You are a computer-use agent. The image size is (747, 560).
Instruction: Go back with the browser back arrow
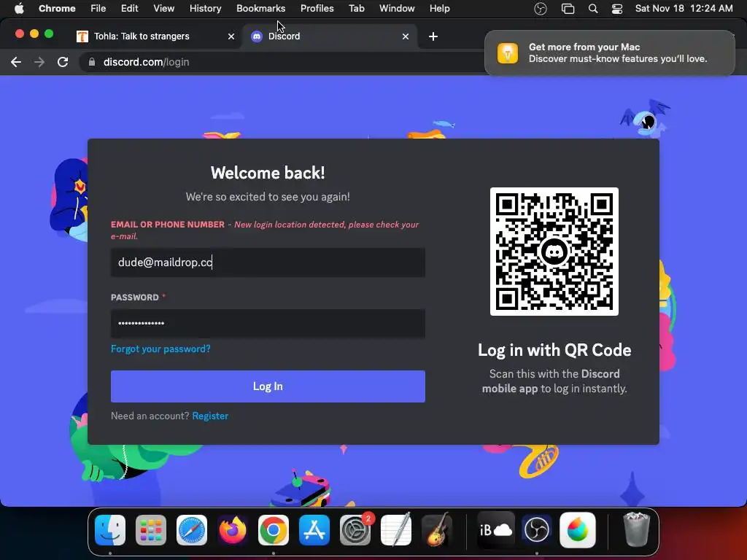16,62
